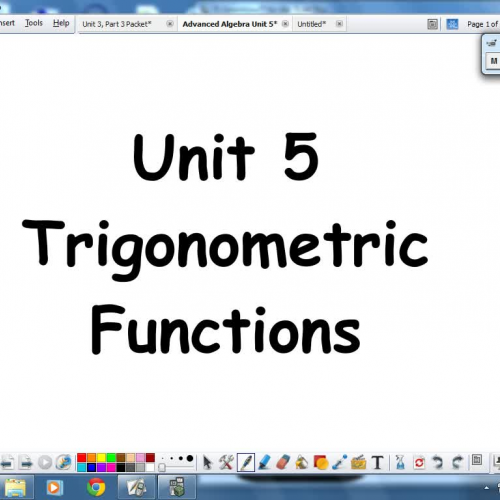Pick the bright green color swatch
500x500 pixels.
[x=111, y=458]
